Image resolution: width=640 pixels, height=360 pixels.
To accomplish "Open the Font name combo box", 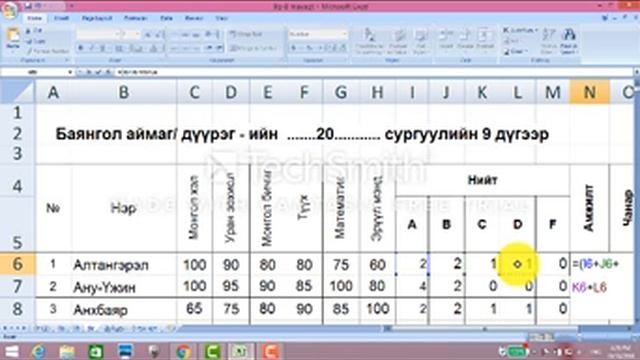I will [x=98, y=34].
